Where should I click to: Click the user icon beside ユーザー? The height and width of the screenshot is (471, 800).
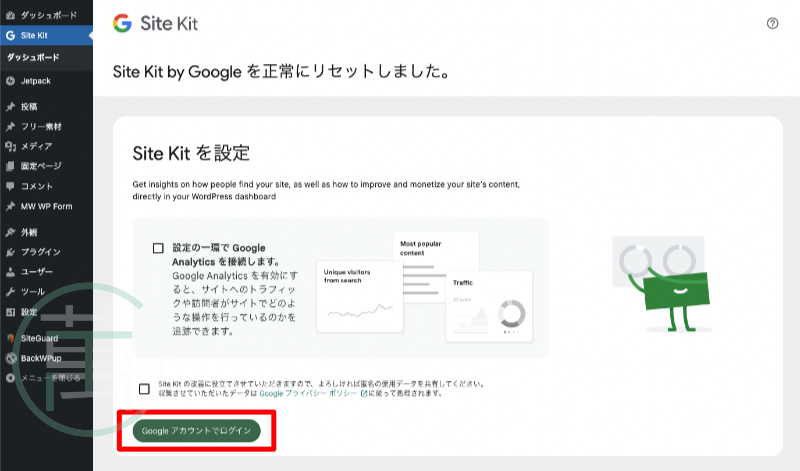point(10,272)
